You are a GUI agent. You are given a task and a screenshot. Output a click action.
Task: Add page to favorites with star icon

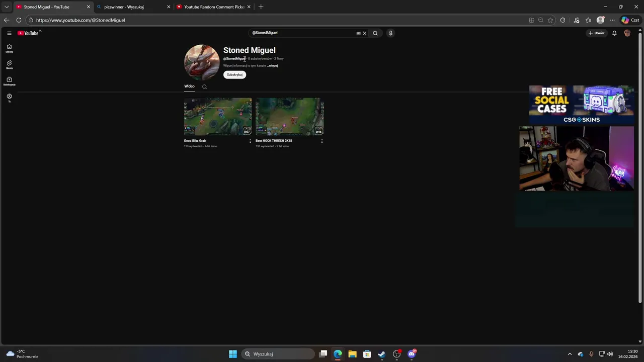(x=550, y=20)
